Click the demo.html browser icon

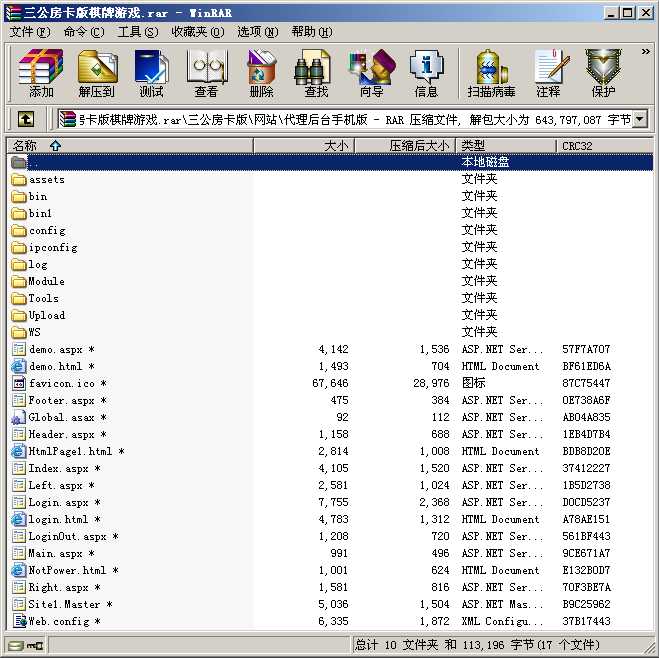click(x=19, y=366)
